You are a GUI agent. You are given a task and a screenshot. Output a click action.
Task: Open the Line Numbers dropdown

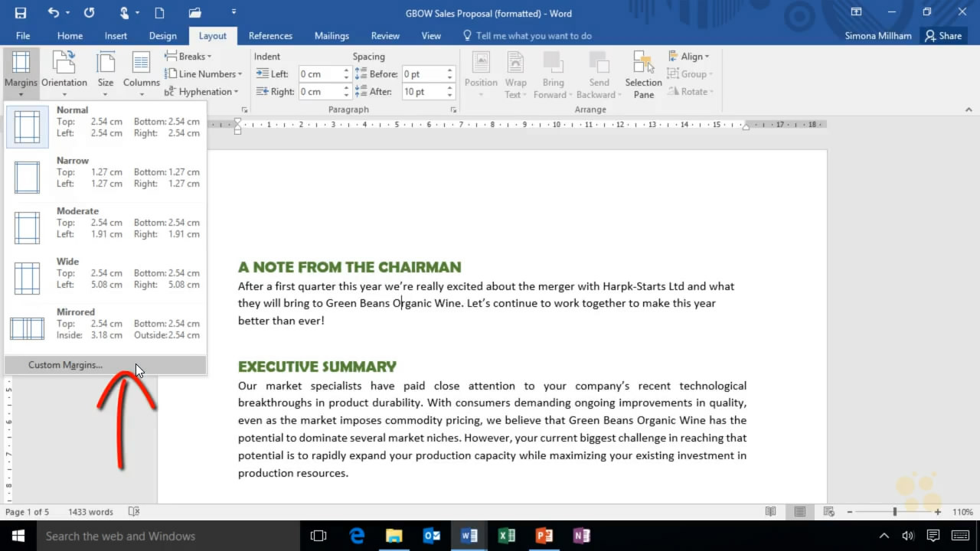tap(204, 73)
